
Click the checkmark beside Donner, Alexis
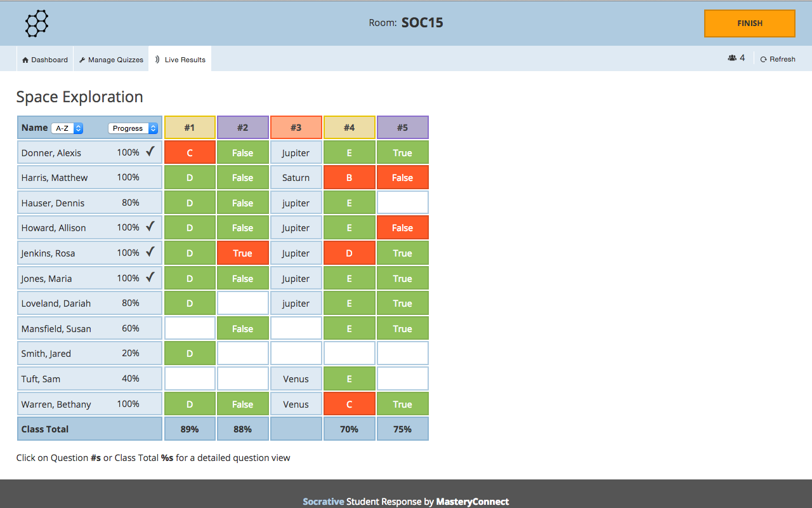tap(150, 151)
